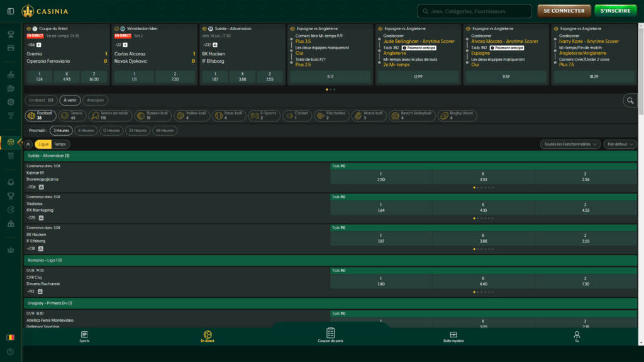
Task: Switch to the Anticipés tab
Action: pyautogui.click(x=96, y=100)
